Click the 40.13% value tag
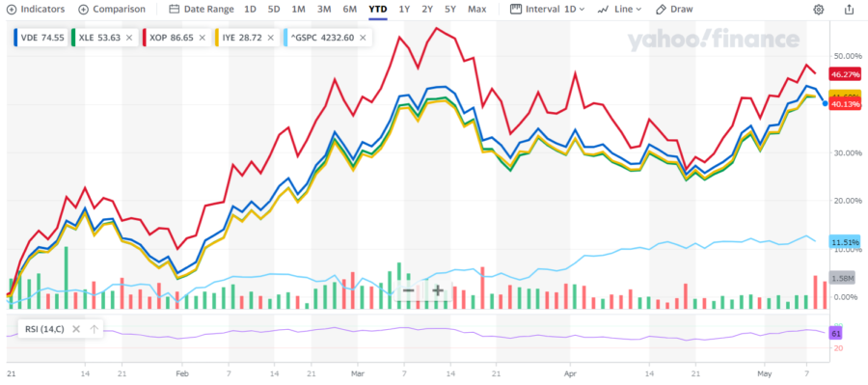 845,104
